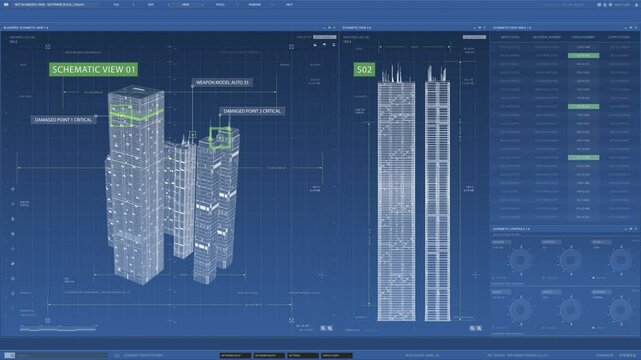Select third green highlighted cell in data table
This screenshot has width=641, height=360.
pos(583,157)
